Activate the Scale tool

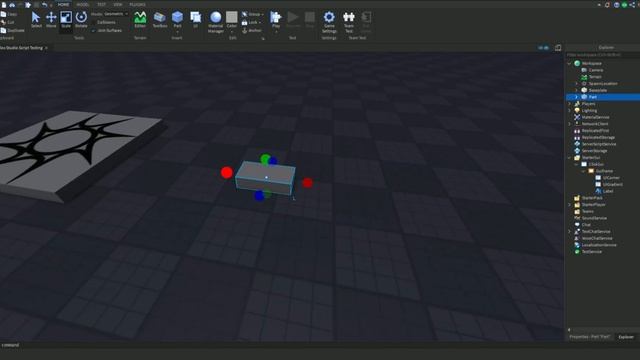coord(66,20)
